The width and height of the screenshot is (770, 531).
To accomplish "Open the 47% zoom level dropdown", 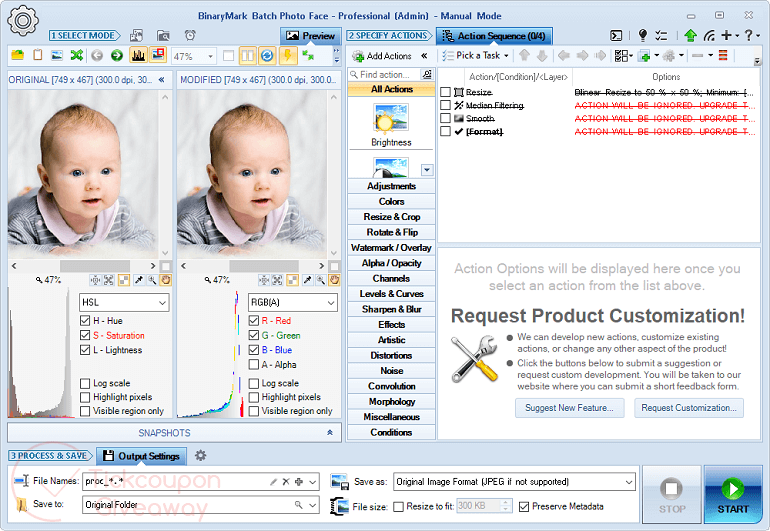I will 211,56.
